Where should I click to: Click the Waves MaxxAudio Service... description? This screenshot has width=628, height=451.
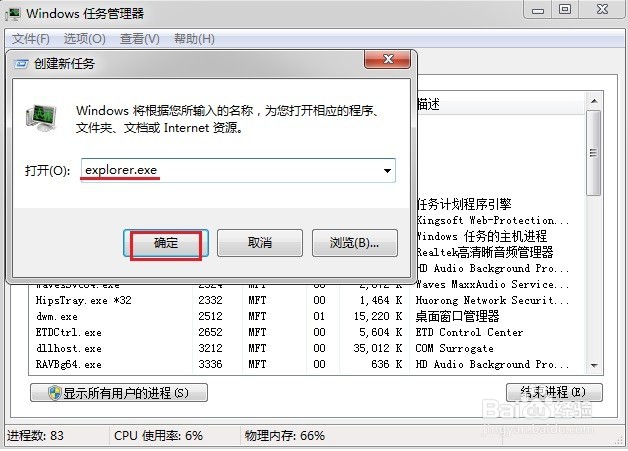[x=493, y=284]
